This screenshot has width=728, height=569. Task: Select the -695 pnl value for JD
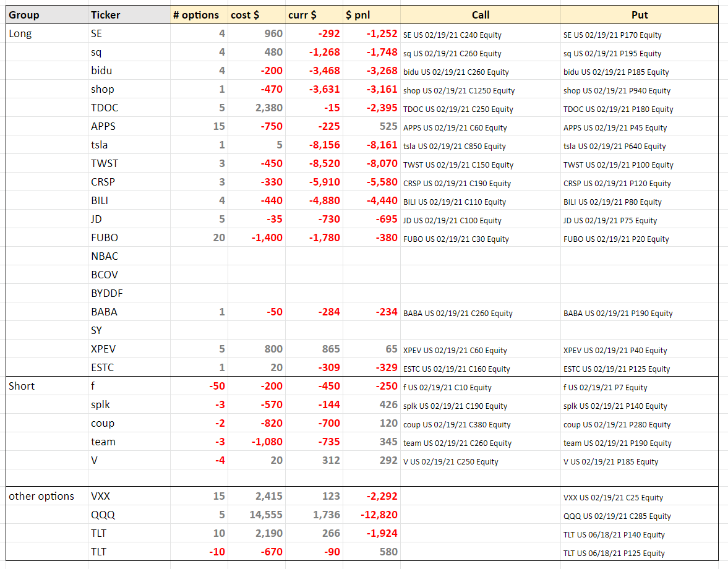pos(372,219)
